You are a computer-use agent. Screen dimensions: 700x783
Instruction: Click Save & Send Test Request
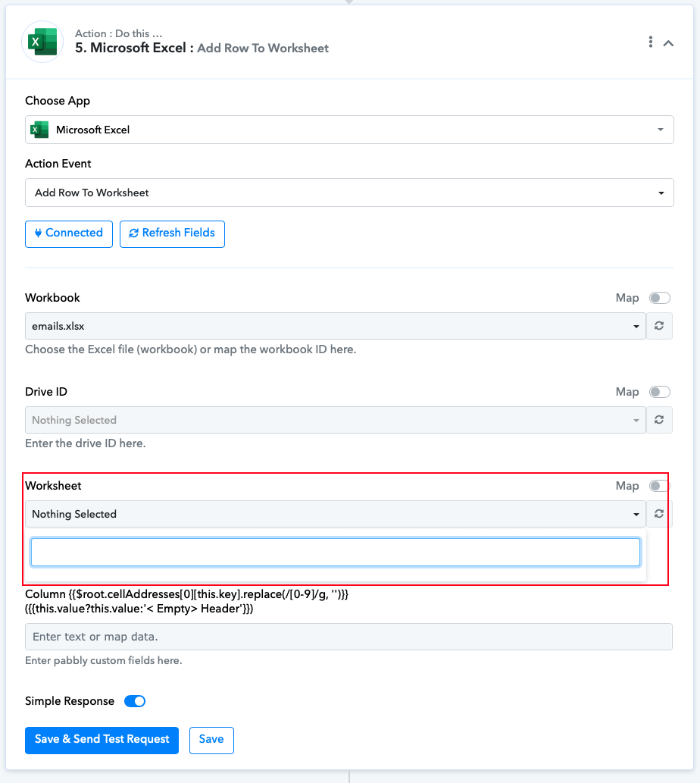(x=102, y=740)
